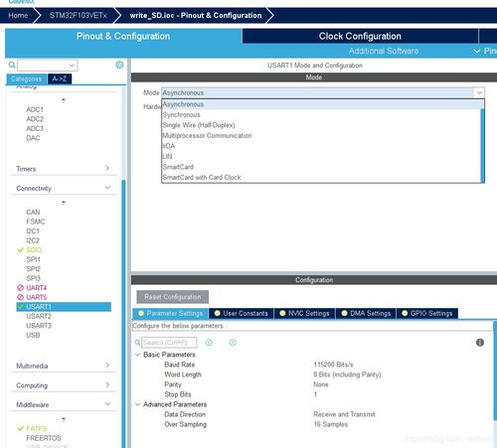This screenshot has width=497, height=448.
Task: Open the NVIC Settings tab
Action: 304,313
